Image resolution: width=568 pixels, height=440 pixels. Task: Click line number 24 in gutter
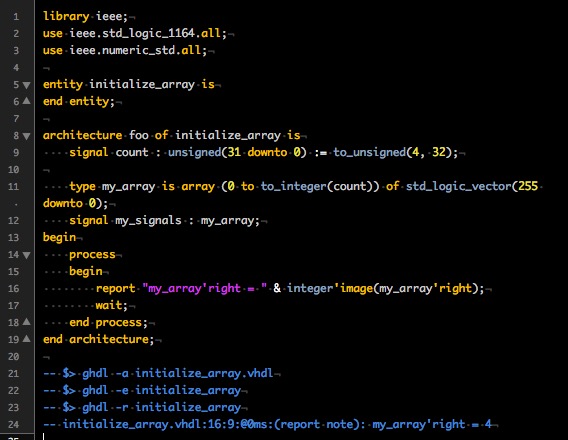pos(13,424)
